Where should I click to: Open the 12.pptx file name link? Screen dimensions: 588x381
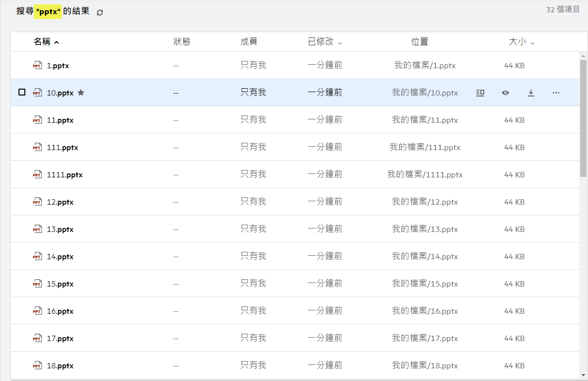pos(60,202)
